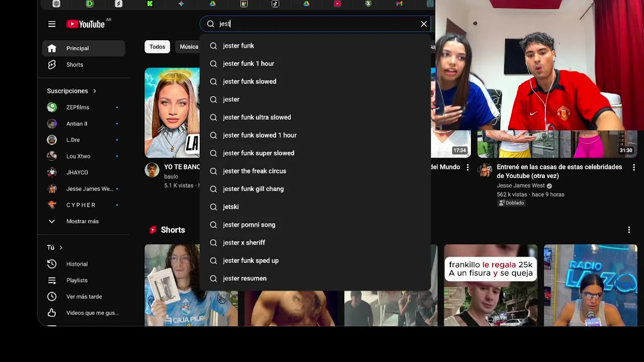
Task: Select 'jester funk ultra slowed' suggestion
Action: pyautogui.click(x=315, y=117)
